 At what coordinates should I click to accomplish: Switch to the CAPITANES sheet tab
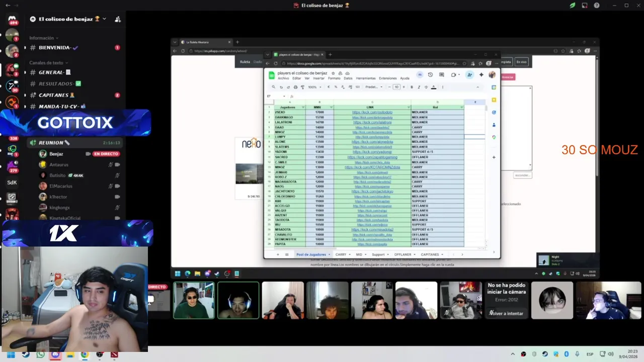click(432, 254)
